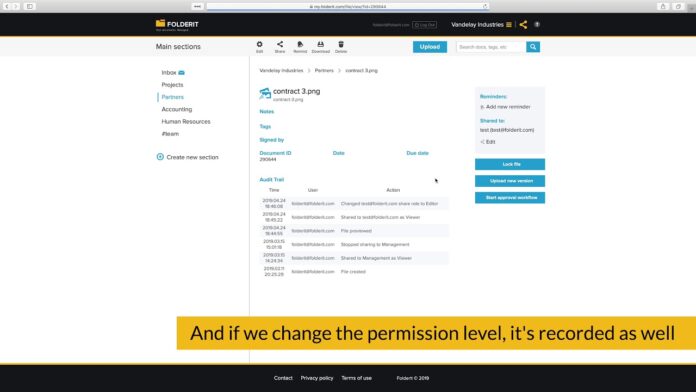Click the Create new section plus icon
This screenshot has height=392, width=696.
pos(160,157)
